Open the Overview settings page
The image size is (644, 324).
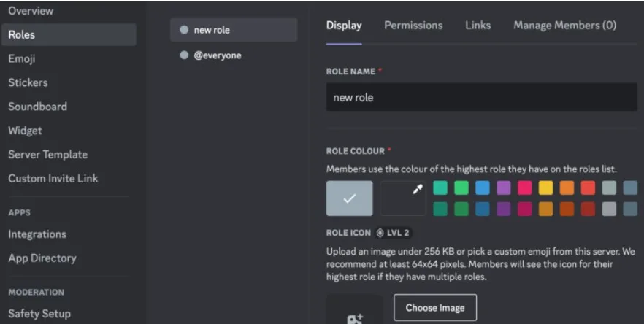[31, 11]
